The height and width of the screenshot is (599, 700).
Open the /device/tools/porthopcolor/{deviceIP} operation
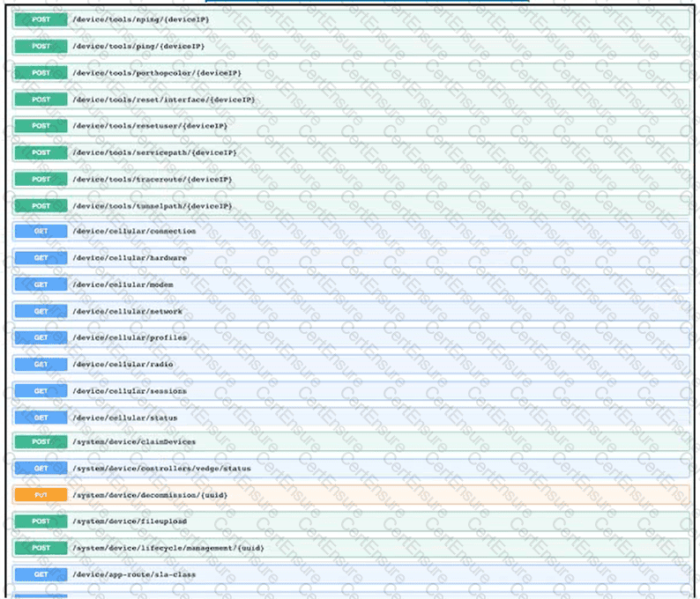[x=156, y=72]
